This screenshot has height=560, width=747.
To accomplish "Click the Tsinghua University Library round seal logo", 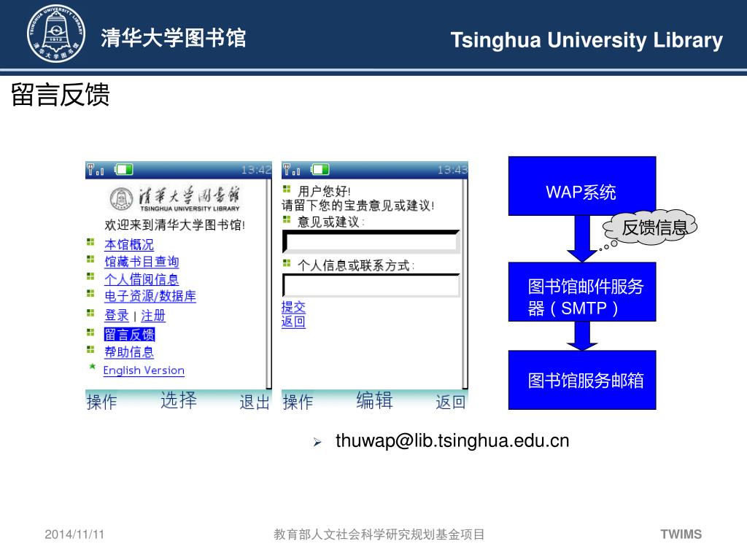I will (x=56, y=34).
